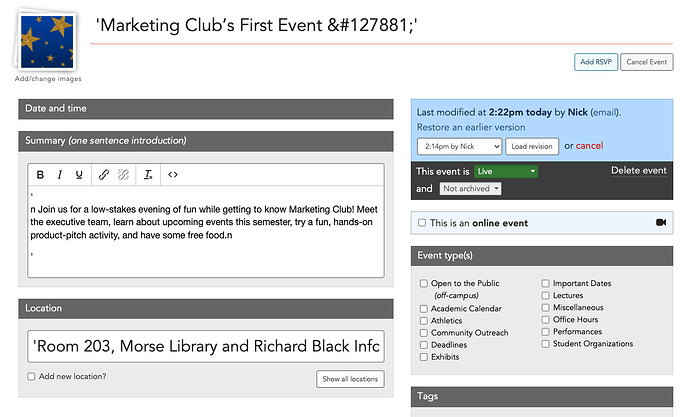Image resolution: width=690 pixels, height=417 pixels.
Task: Tick Miscellaneous event type
Action: 546,307
